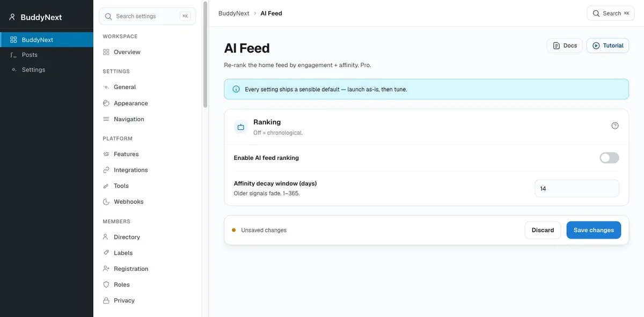
Task: Click 'AI Feed' in the breadcrumb
Action: tap(271, 13)
